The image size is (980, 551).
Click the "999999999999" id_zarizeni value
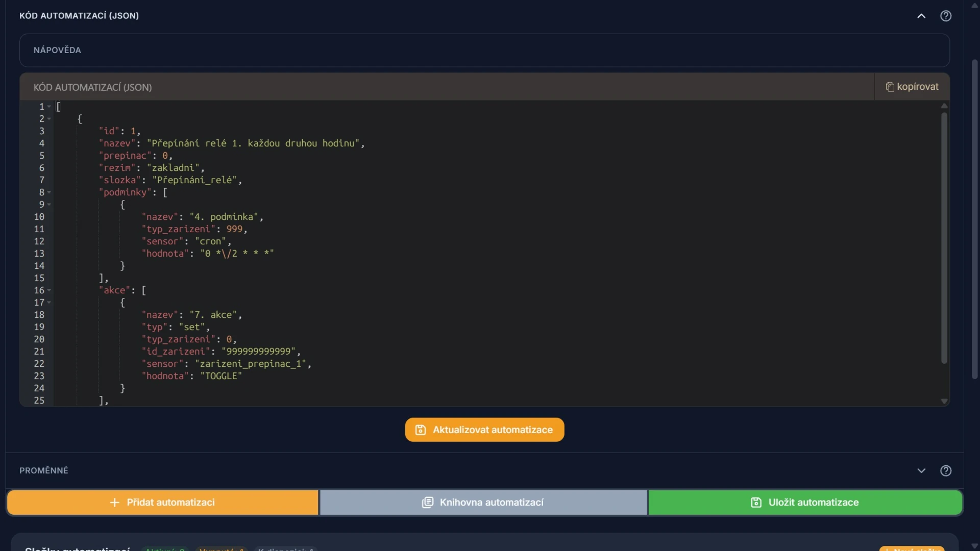(259, 352)
